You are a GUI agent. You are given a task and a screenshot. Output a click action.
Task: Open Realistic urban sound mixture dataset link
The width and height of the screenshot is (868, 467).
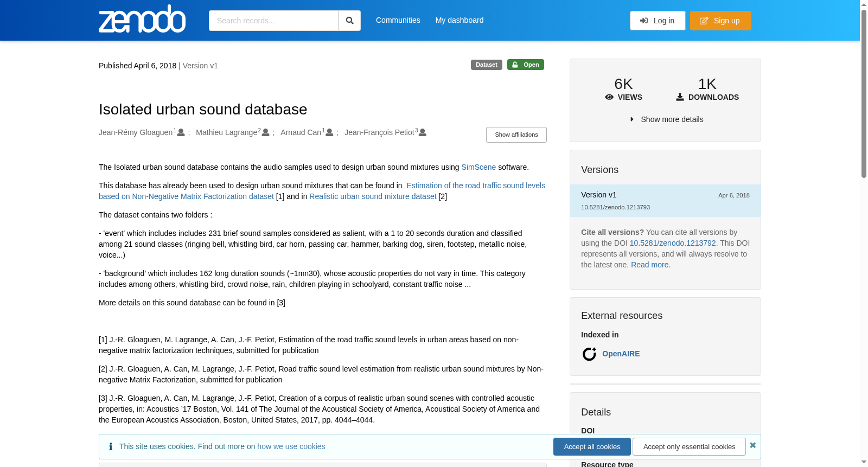pos(373,196)
